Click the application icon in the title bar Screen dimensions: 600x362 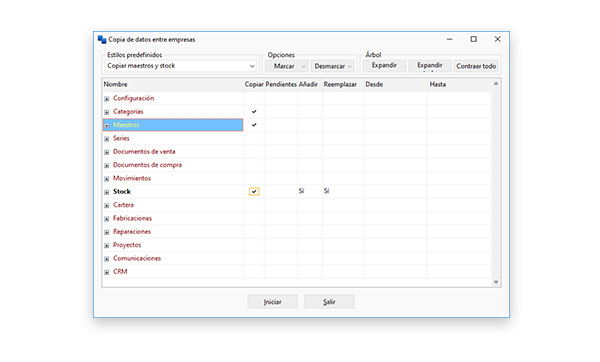click(102, 39)
